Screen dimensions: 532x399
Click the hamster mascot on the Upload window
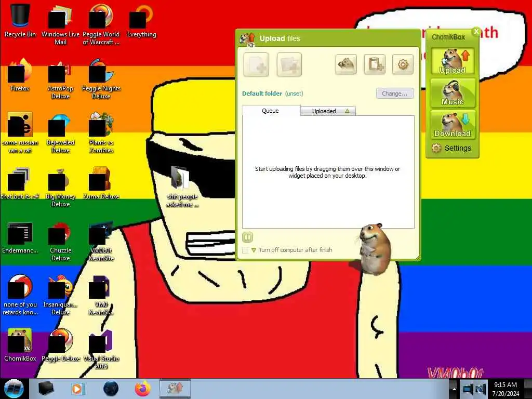[x=374, y=249]
